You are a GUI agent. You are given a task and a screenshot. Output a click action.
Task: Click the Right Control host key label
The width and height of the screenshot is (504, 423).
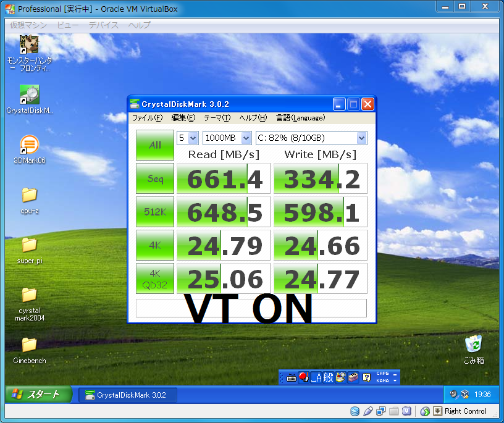pos(466,411)
